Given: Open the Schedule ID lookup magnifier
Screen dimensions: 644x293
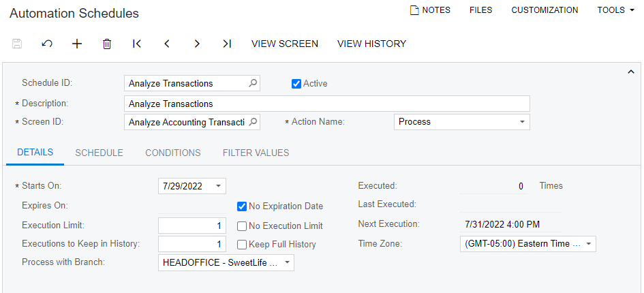Looking at the screenshot, I should point(253,83).
